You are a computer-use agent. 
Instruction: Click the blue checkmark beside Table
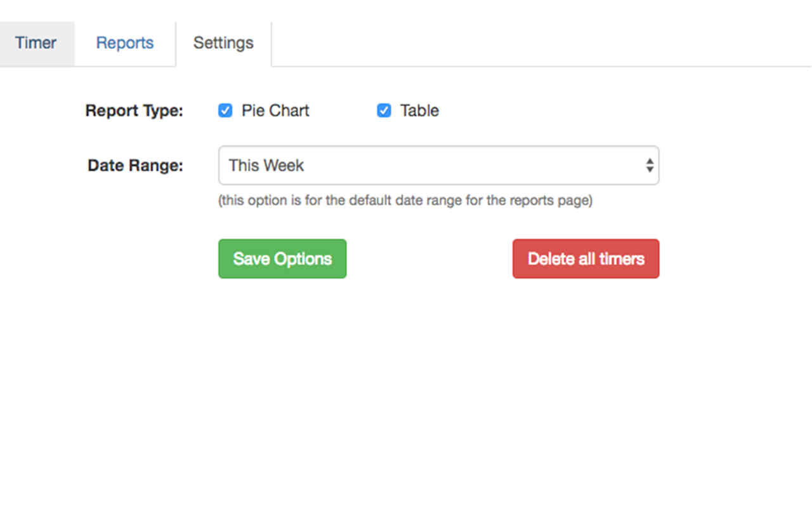click(x=384, y=110)
